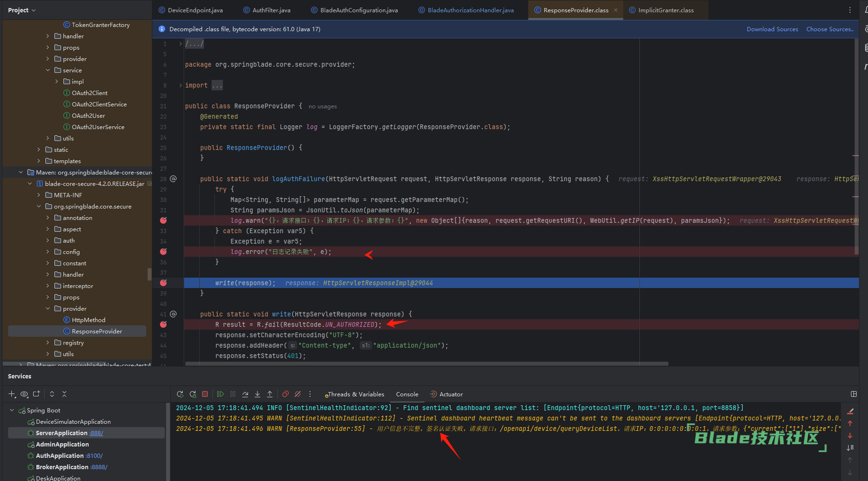The image size is (868, 481).
Task: Click the project tree vertical scrollbar
Action: [x=150, y=274]
